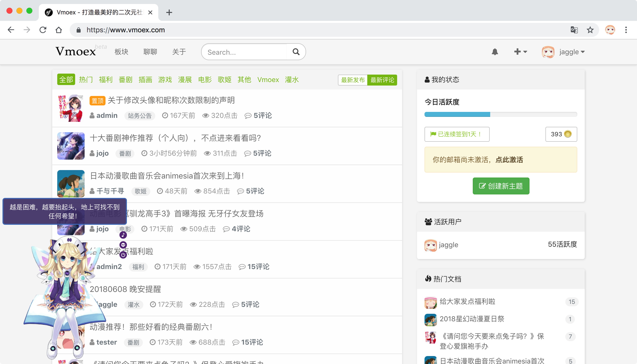Open Chrome three-dot menu
637x364 pixels.
click(626, 30)
